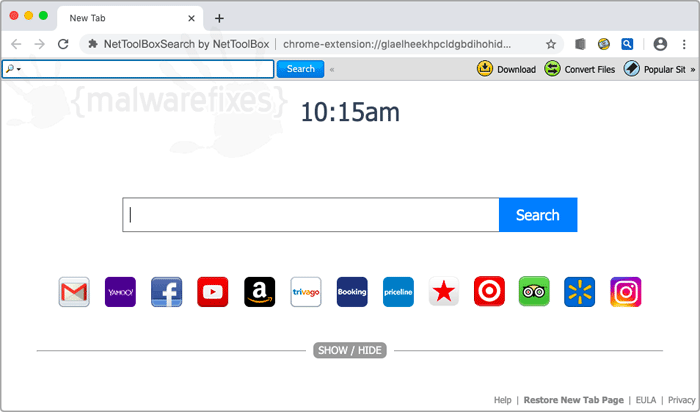Focus the toolbar search input field
This screenshot has height=412, width=700.
click(x=138, y=69)
